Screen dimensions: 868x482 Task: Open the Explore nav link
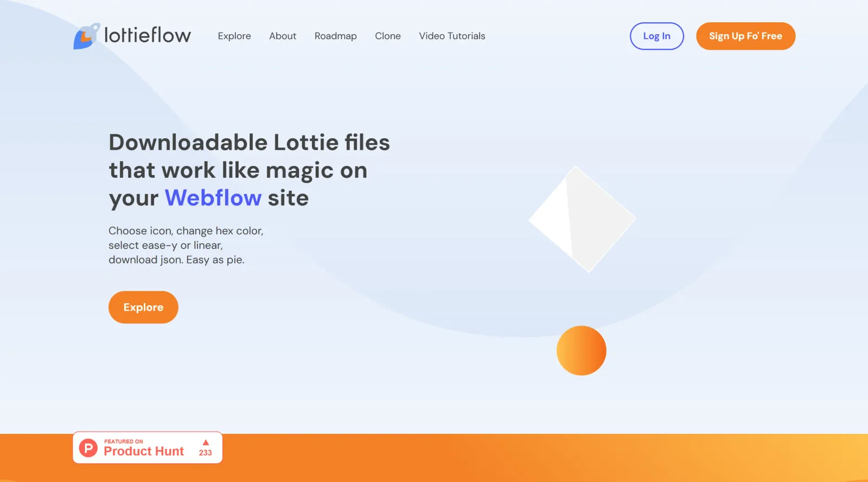(x=234, y=36)
